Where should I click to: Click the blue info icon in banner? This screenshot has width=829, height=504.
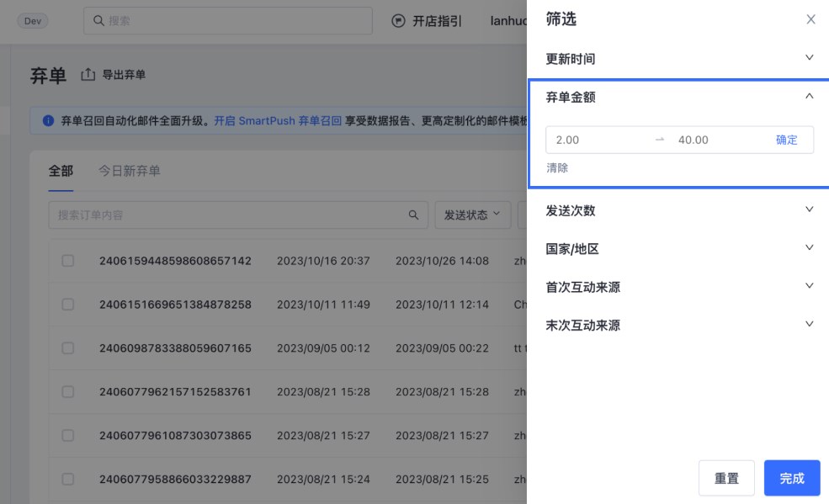[x=48, y=121]
